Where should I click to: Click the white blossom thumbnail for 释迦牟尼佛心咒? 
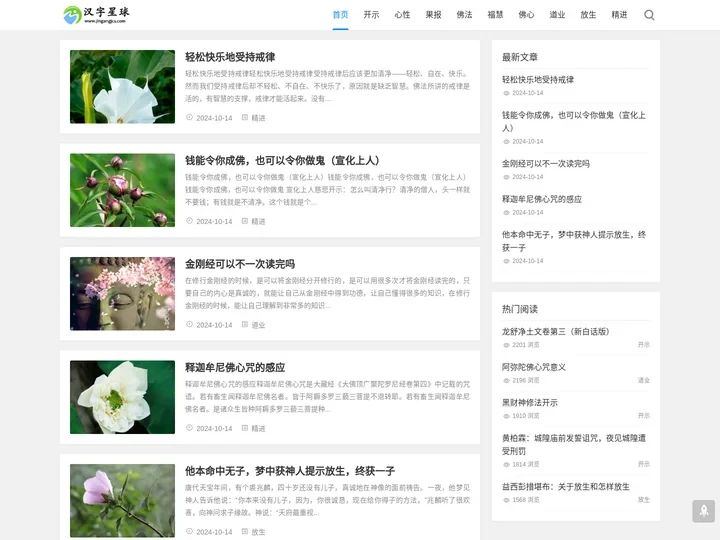pyautogui.click(x=122, y=397)
